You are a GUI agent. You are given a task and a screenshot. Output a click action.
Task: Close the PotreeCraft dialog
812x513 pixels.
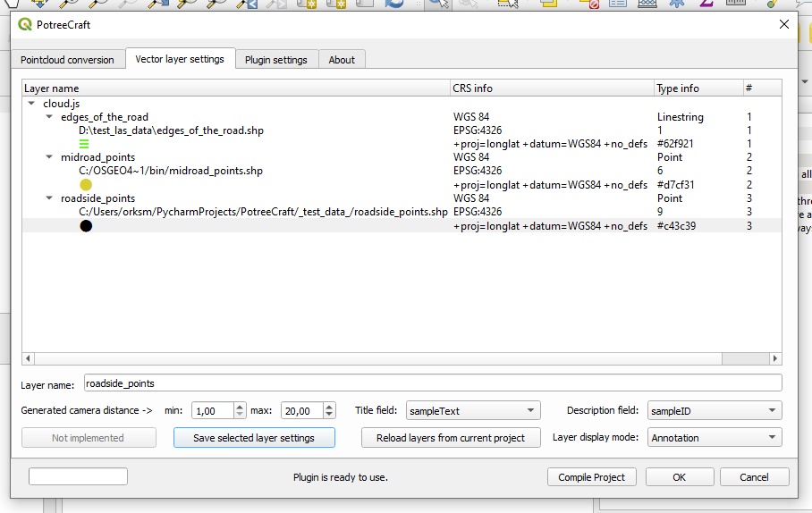click(784, 24)
